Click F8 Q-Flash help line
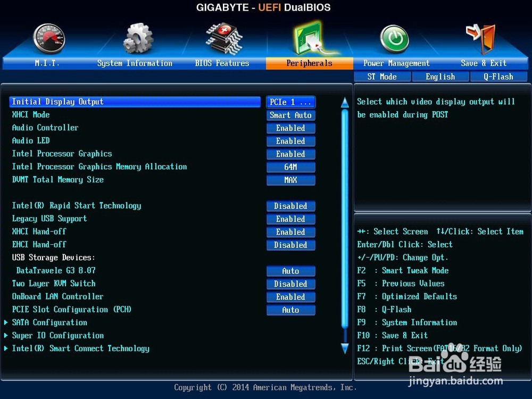The height and width of the screenshot is (399, 532). 384,310
